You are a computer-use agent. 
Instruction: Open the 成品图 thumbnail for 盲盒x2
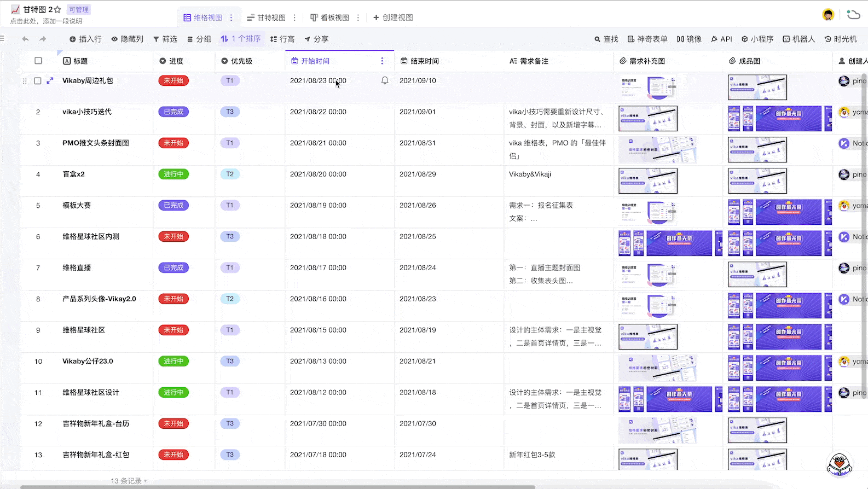[757, 181]
